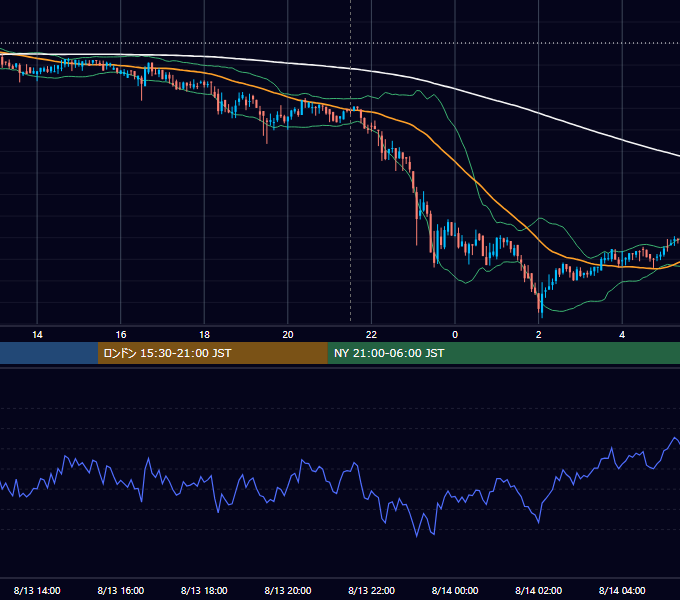Click the 8/13 16:00 time label
This screenshot has height=600, width=680.
pos(121,590)
